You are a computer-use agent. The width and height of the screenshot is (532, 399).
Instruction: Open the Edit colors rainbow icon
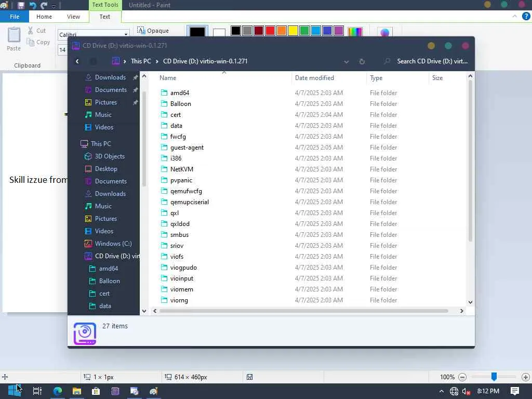(x=355, y=32)
